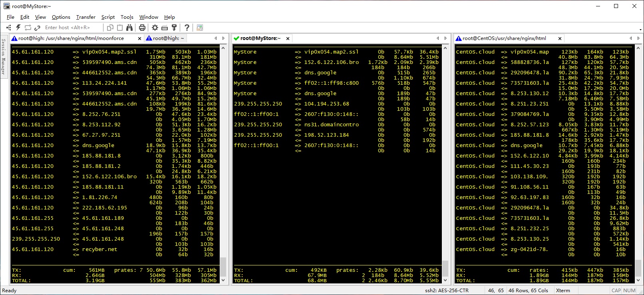Open the Help menu
The height and width of the screenshot is (295, 644).
pos(169,17)
